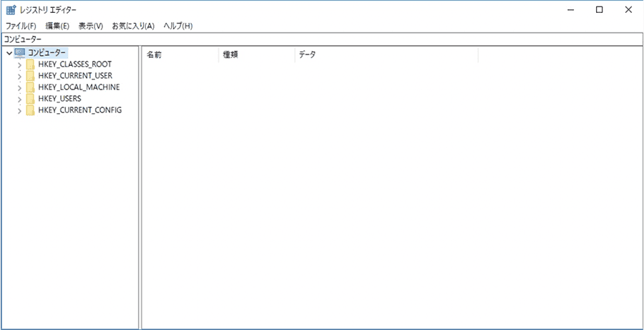Click the 名前 column header
The image size is (644, 330).
180,54
